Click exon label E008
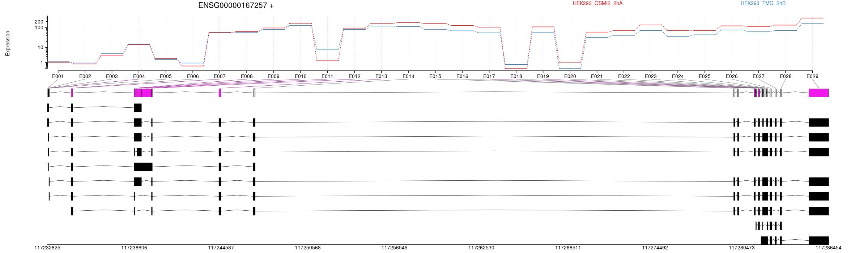 tap(247, 76)
